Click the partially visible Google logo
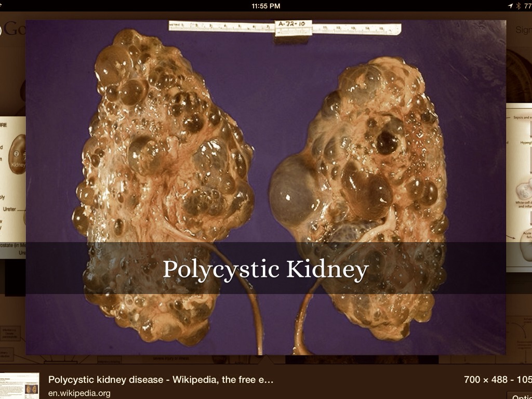 (x=12, y=30)
